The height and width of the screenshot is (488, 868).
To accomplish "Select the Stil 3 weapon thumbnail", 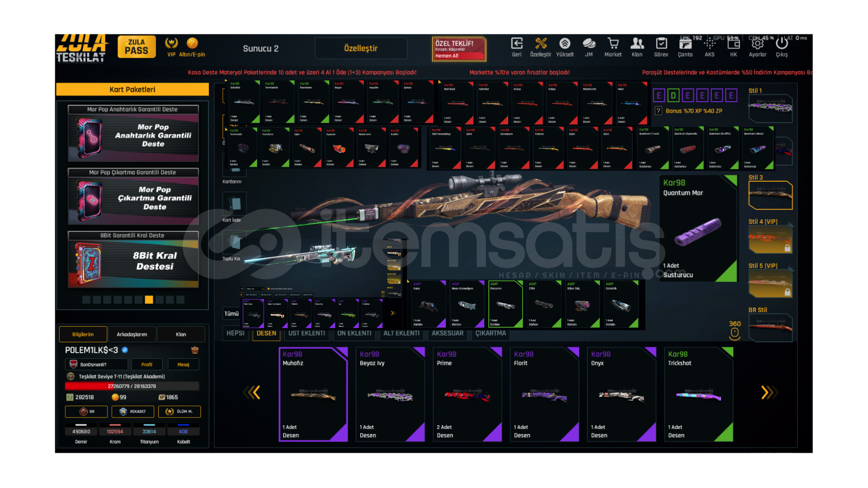I will click(x=770, y=195).
